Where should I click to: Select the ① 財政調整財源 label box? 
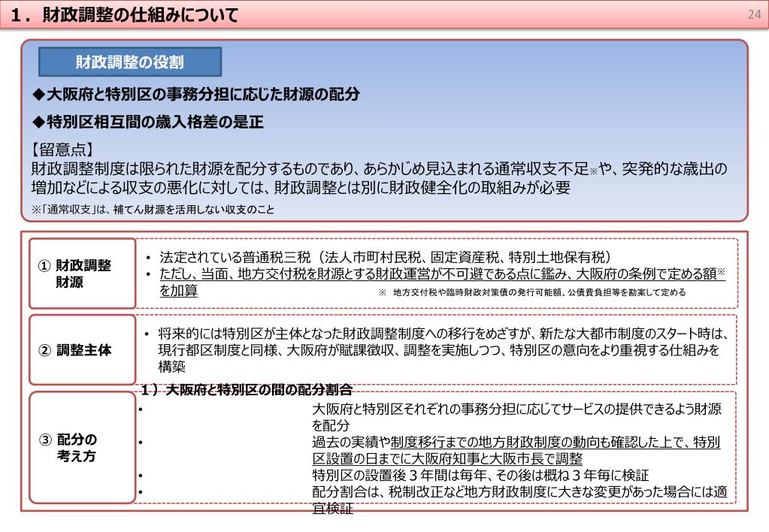point(83,274)
